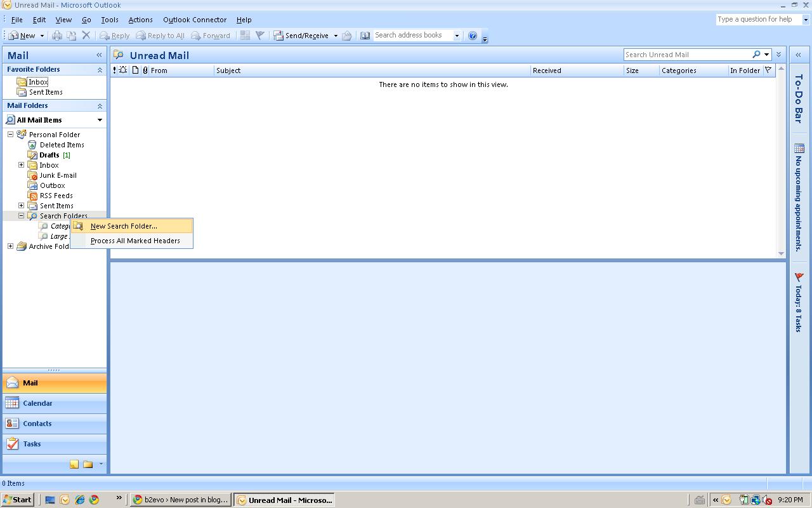
Task: Open the Tools menu
Action: coord(110,20)
